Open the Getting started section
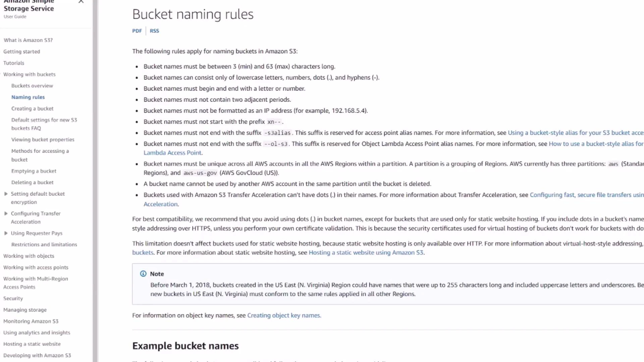 point(21,51)
